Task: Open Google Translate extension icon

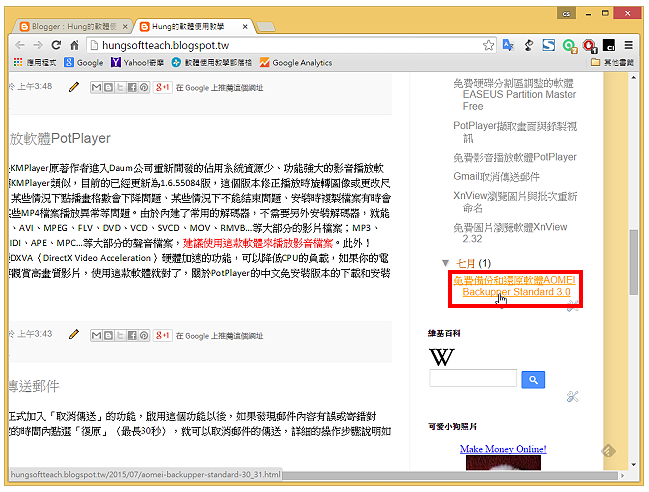Action: (x=508, y=45)
